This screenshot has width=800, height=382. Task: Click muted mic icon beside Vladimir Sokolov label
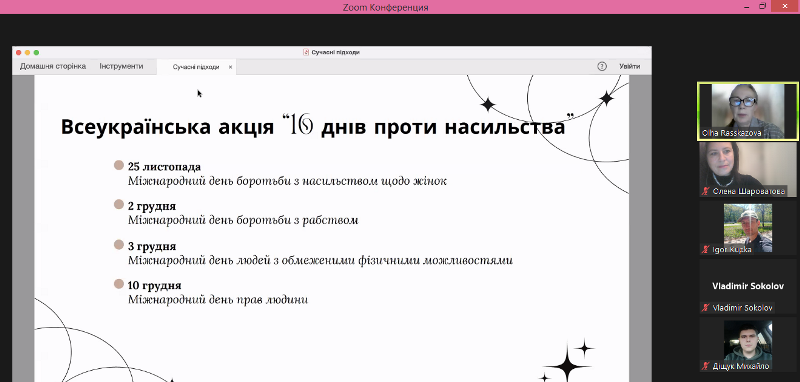point(706,308)
